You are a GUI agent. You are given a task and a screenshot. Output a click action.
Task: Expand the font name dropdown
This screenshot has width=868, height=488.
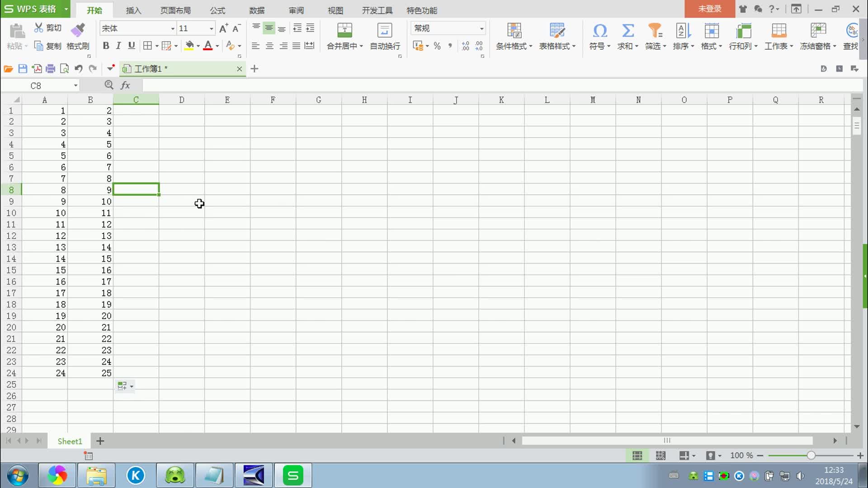coord(172,28)
